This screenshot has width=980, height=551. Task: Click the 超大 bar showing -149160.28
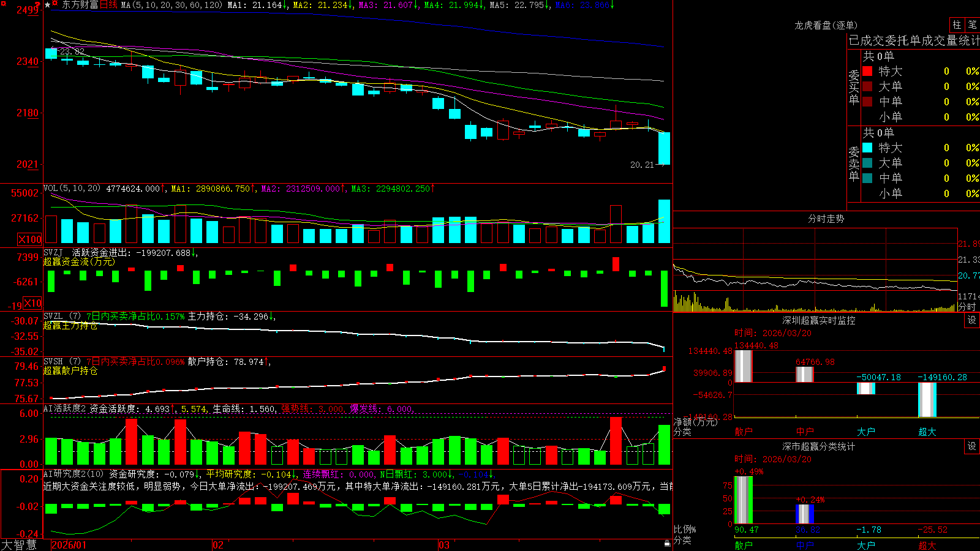(927, 400)
